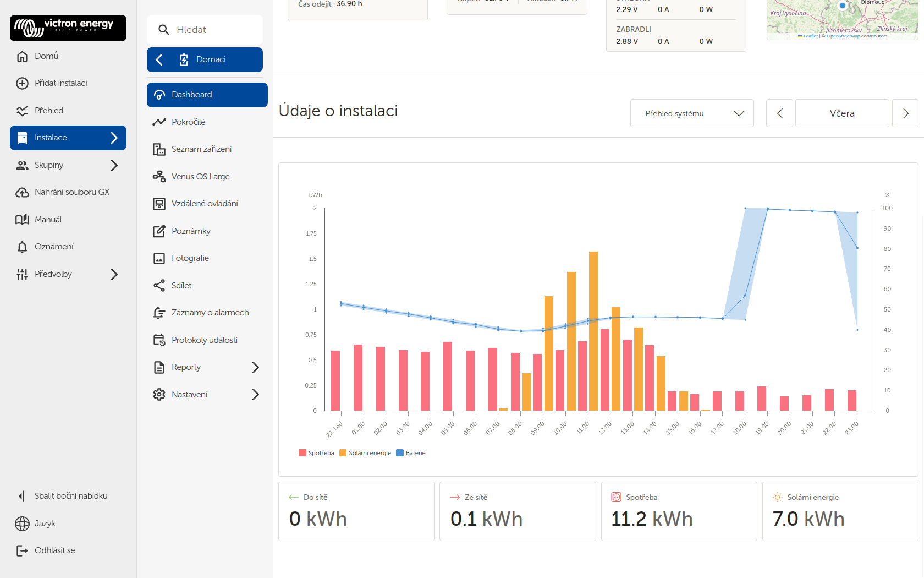Click the back arrow beside Domaci
This screenshot has height=578, width=924.
coord(159,59)
